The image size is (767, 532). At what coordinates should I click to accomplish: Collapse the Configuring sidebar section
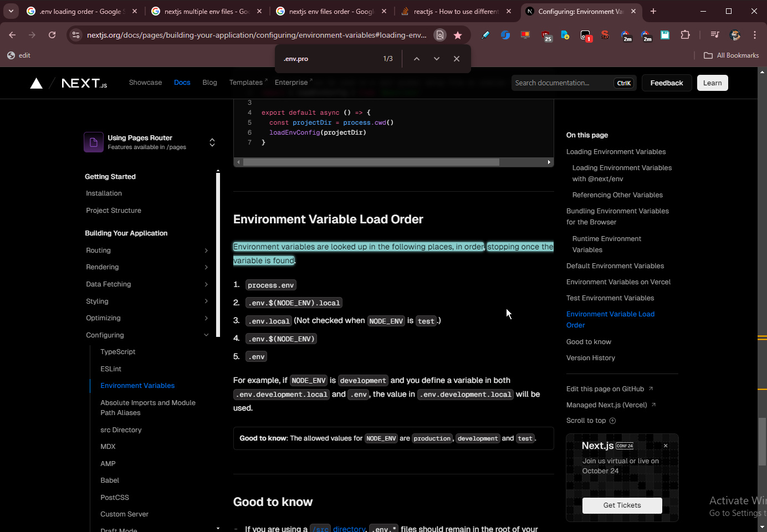point(206,335)
